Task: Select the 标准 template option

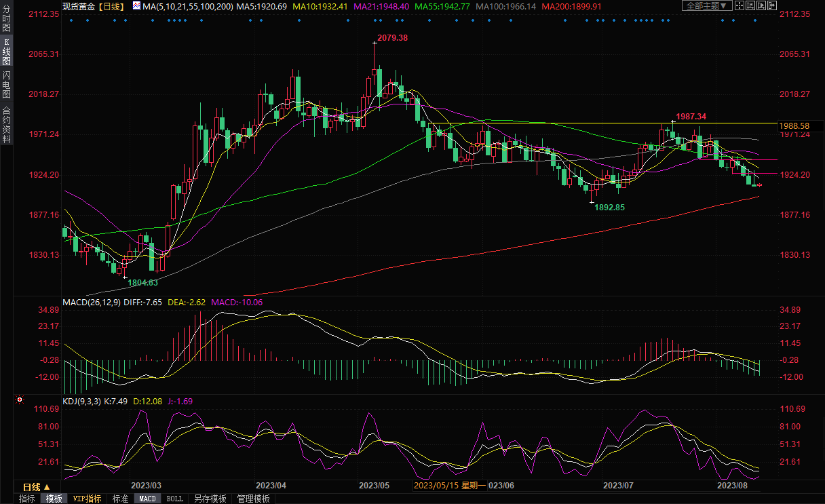Action: point(120,499)
